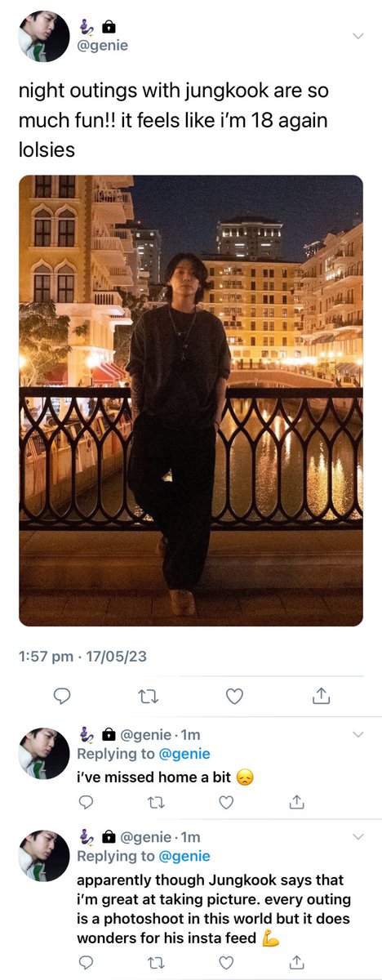The height and width of the screenshot is (980, 382).
Task: Like the 'i've missed home a bit' reply
Action: point(226,803)
